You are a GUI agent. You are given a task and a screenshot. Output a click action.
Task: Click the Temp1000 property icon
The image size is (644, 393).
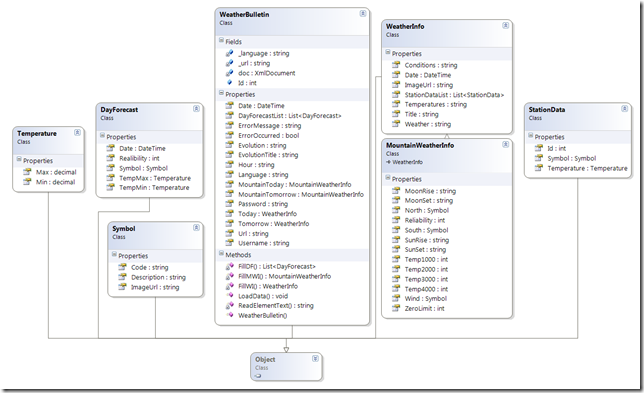point(396,259)
